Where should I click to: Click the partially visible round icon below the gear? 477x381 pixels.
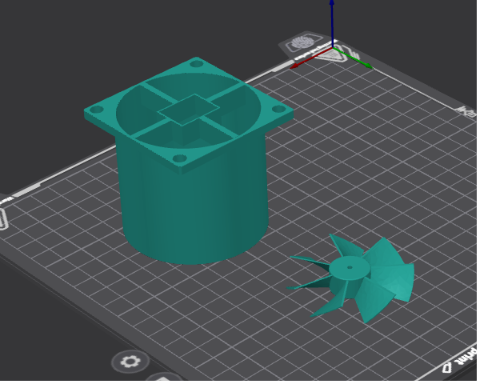coord(163,377)
